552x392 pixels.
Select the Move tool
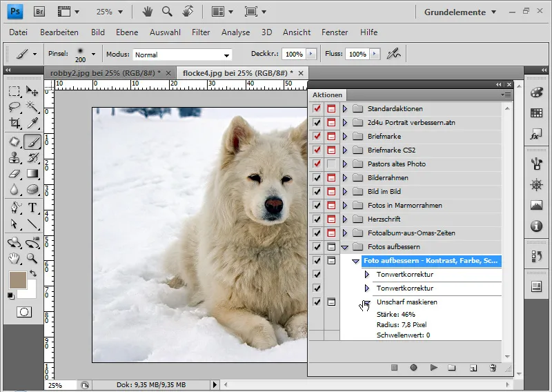point(32,92)
